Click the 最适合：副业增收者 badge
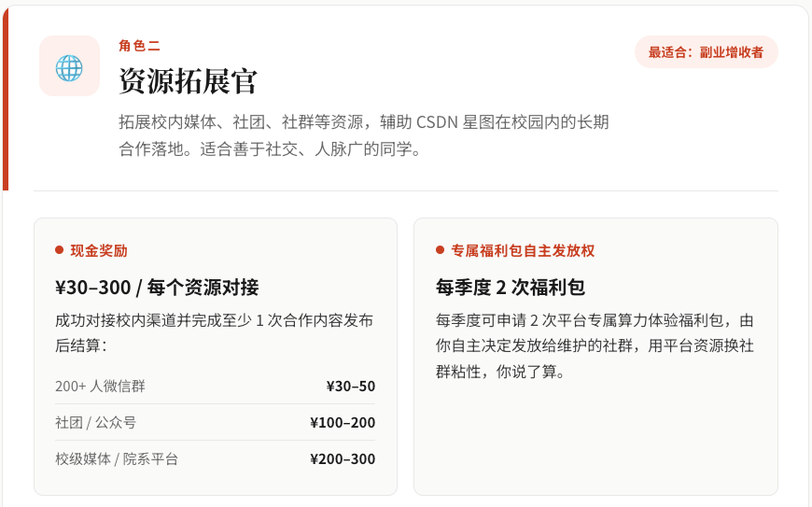This screenshot has width=812, height=507. coord(707,51)
